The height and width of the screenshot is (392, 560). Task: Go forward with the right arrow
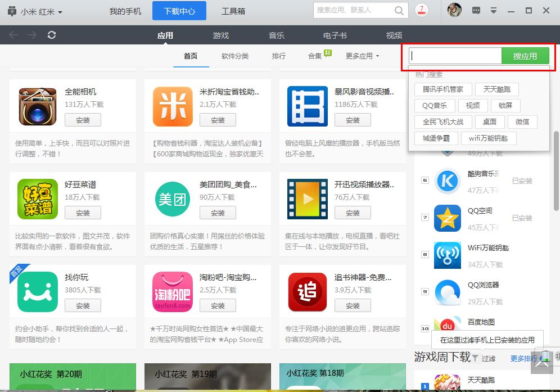(32, 35)
